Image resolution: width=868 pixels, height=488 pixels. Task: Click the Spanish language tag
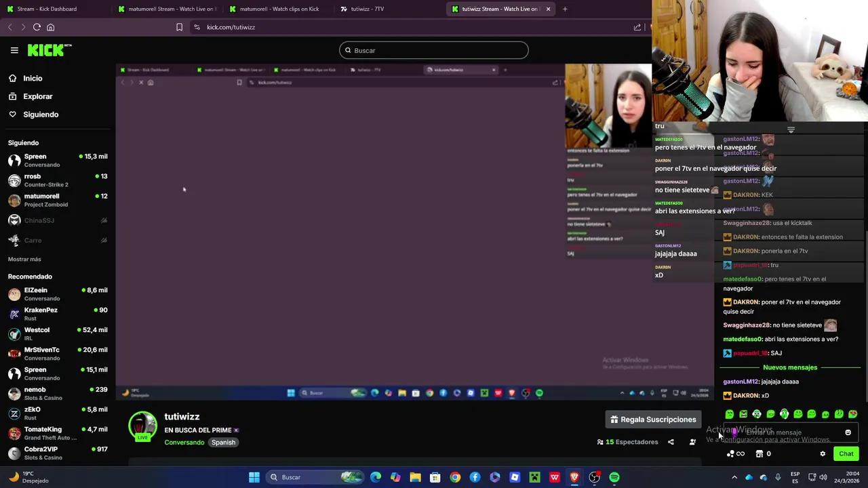pyautogui.click(x=223, y=443)
